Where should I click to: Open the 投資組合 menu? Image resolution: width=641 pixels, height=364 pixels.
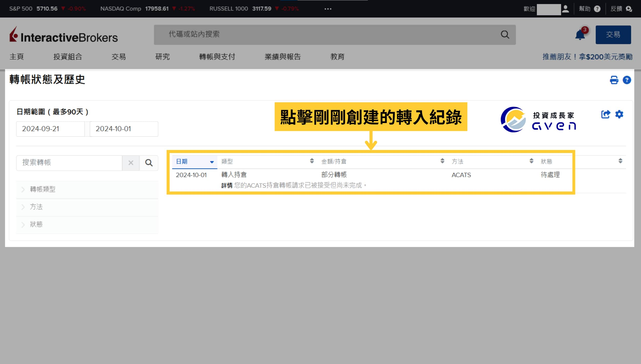(68, 57)
